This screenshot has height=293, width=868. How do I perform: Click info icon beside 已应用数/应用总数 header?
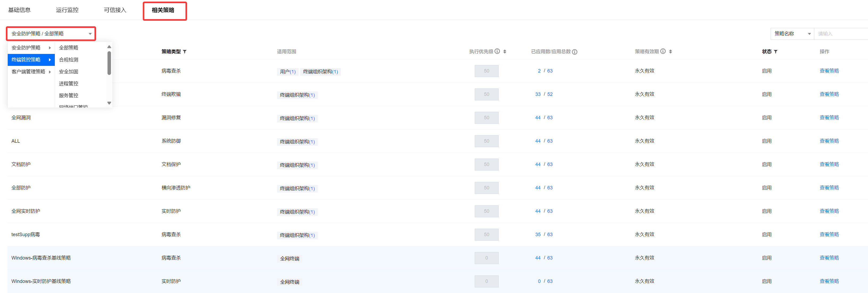tap(574, 52)
